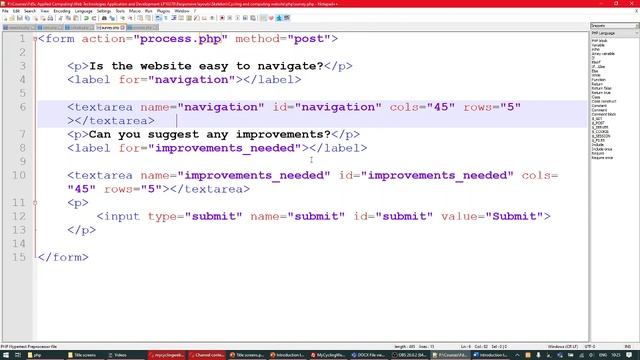
Task: Click the Playback macro icon
Action: click(x=238, y=18)
